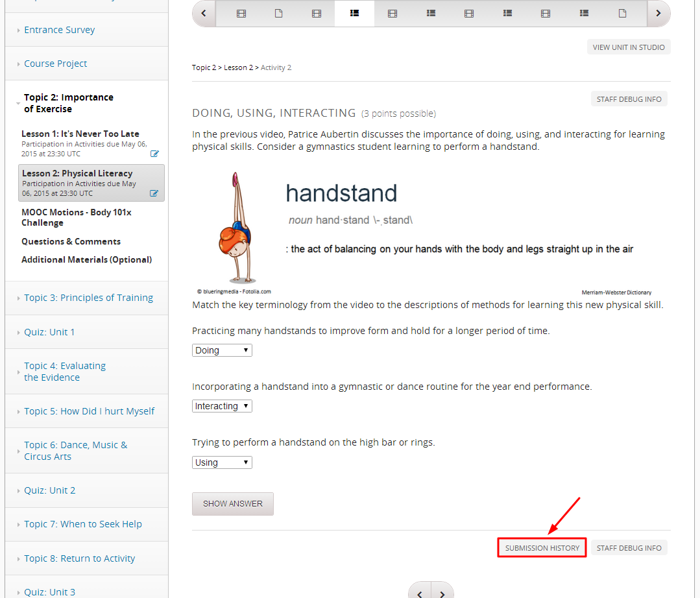
Task: Expand Topic 3: Principles of Training
Action: [88, 298]
